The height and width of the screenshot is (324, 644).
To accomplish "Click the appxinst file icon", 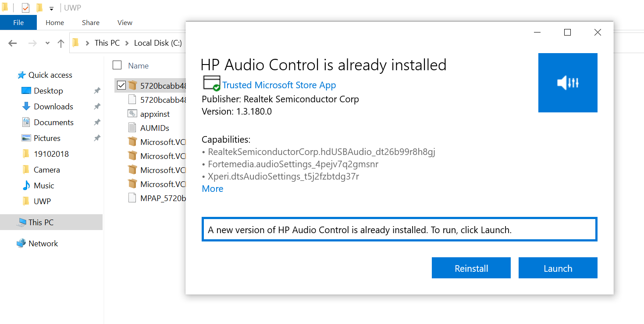I will point(132,114).
